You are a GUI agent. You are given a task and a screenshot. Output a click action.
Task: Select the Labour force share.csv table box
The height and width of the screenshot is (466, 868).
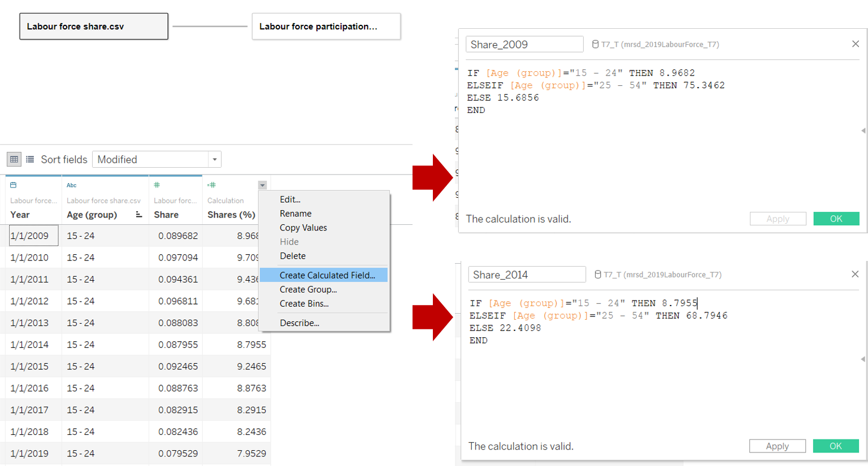coord(94,27)
